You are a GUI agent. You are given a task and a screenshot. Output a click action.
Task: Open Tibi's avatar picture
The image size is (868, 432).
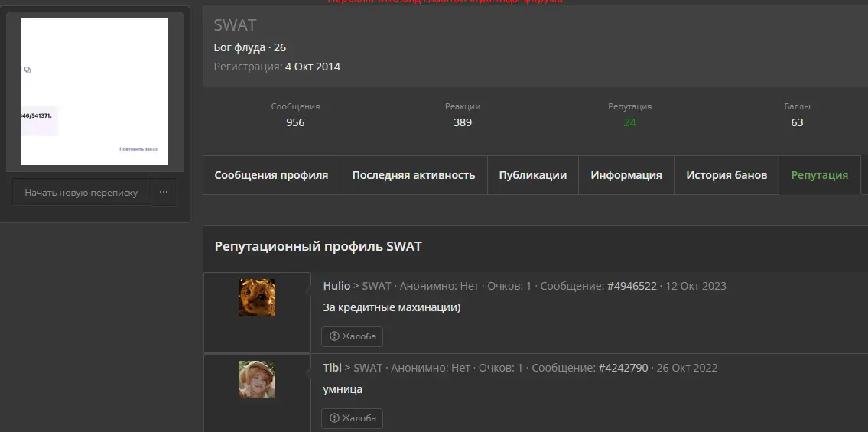coord(257,379)
